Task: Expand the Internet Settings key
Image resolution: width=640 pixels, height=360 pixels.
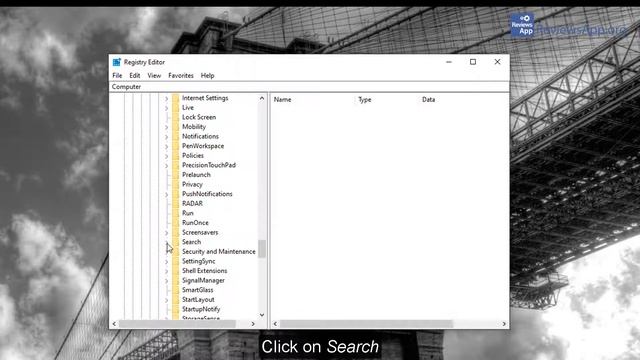Action: [166, 98]
